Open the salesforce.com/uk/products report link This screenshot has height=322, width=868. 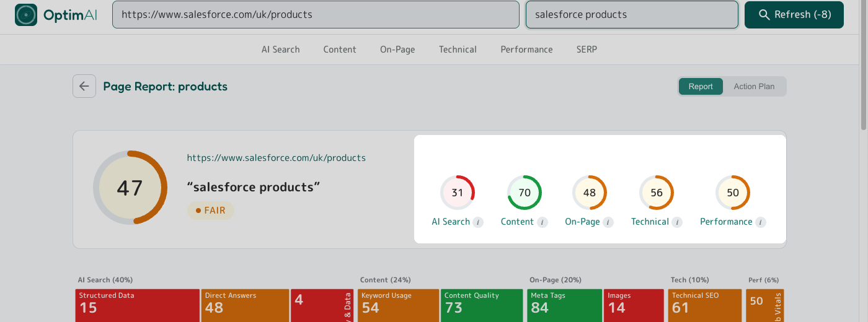tap(277, 158)
